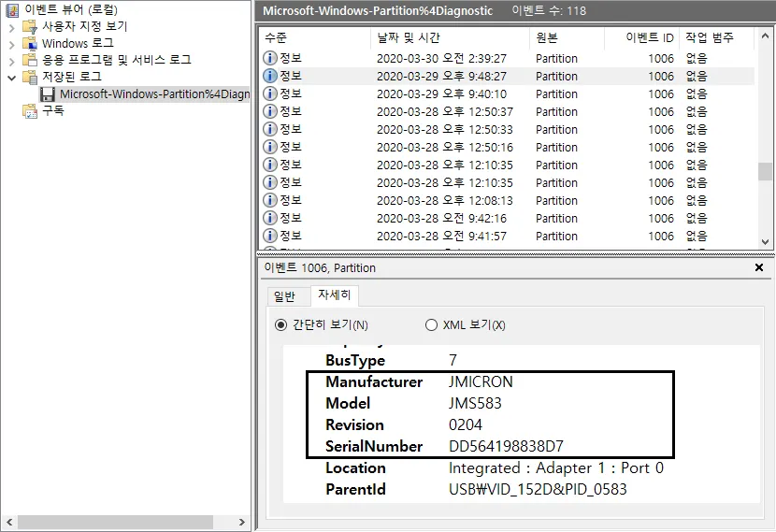Sort events by 날짜 및 시간 column header

450,37
